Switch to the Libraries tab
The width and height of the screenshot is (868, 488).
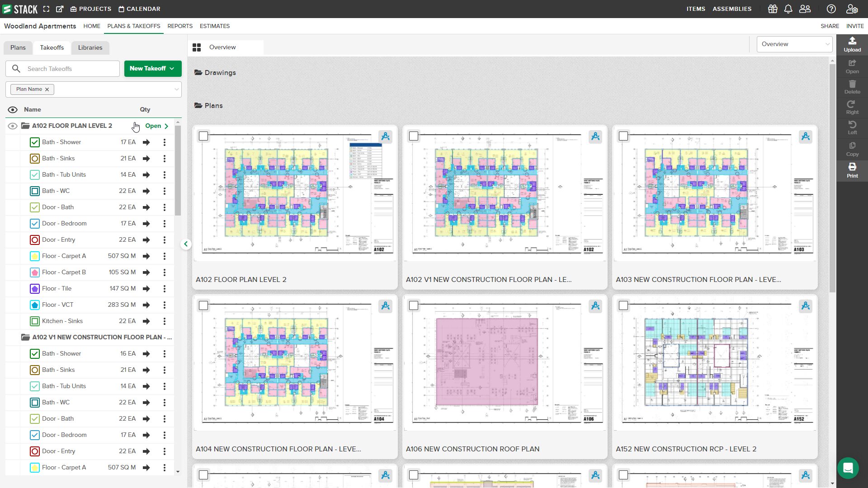(x=90, y=47)
